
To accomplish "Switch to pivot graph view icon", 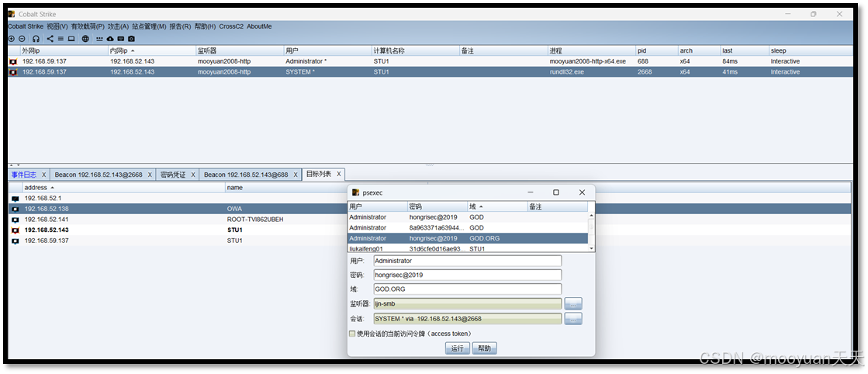I will (x=50, y=39).
